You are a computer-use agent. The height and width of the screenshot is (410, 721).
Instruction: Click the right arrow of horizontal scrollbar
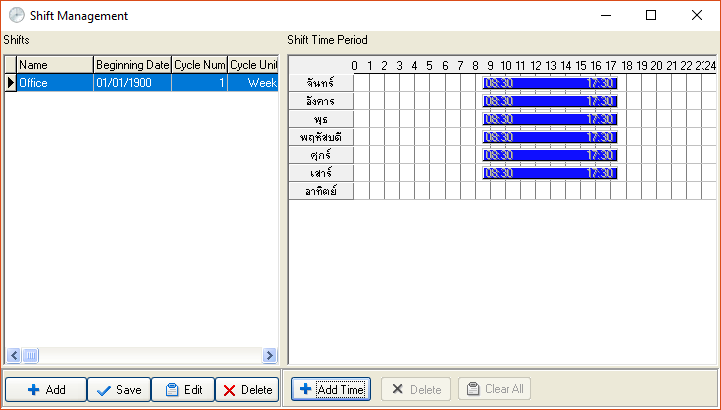(x=269, y=355)
